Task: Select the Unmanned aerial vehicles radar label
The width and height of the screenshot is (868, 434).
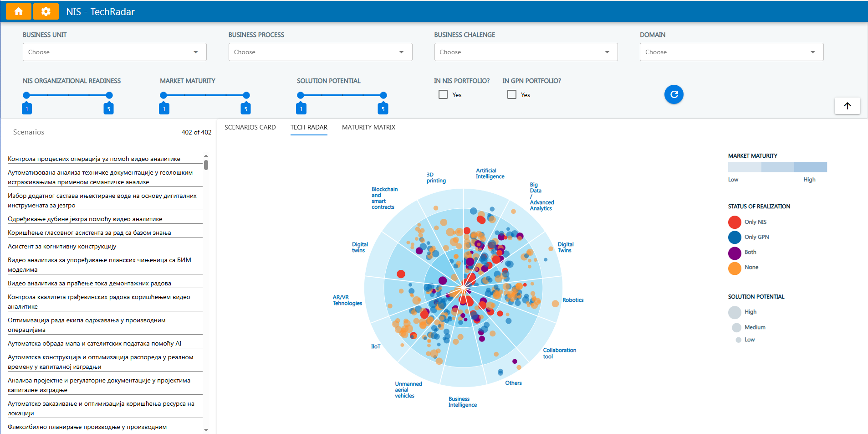Action: [408, 390]
